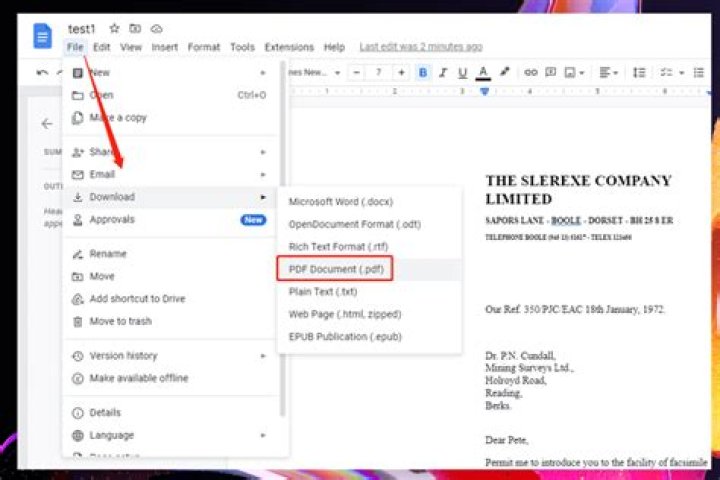
Task: Click the blue indent marker on ruler
Action: (x=484, y=91)
